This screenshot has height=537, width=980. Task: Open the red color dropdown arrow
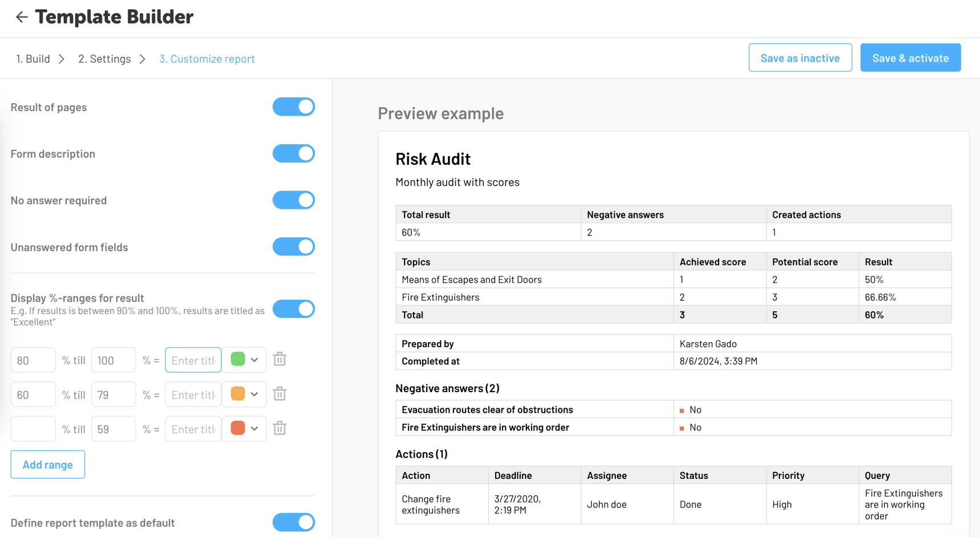tap(255, 429)
